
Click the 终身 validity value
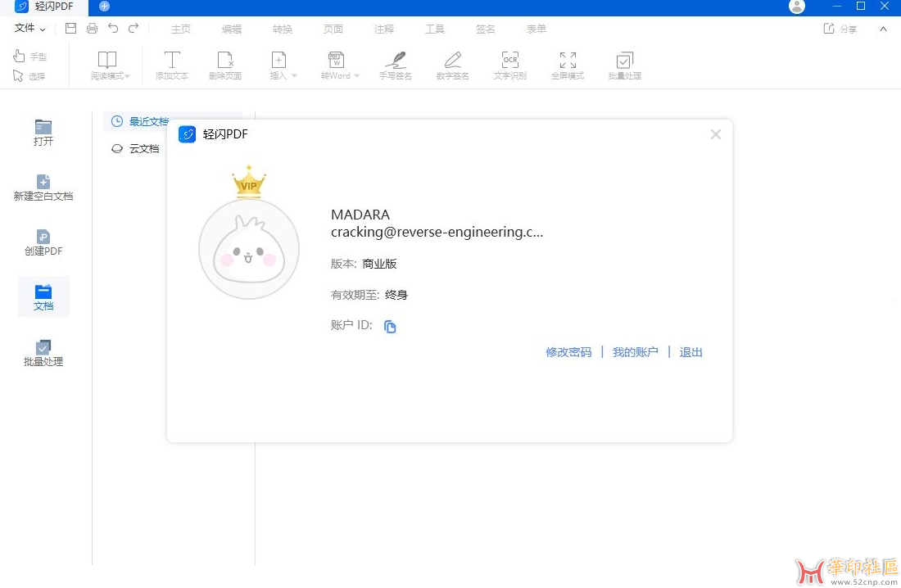point(396,295)
